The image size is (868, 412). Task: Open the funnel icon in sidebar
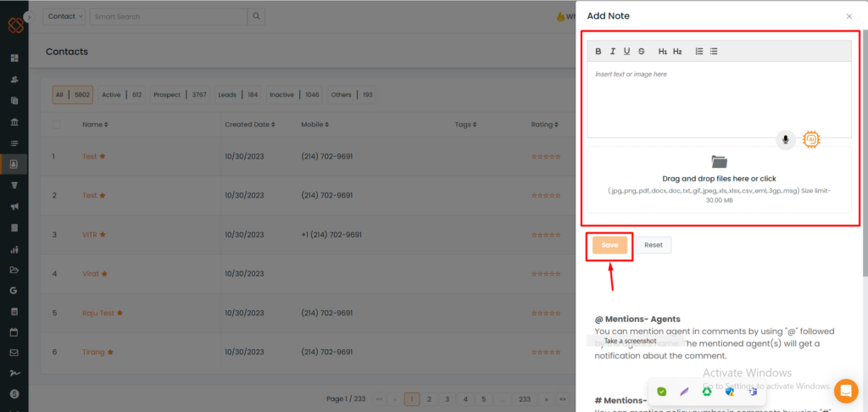[x=14, y=185]
